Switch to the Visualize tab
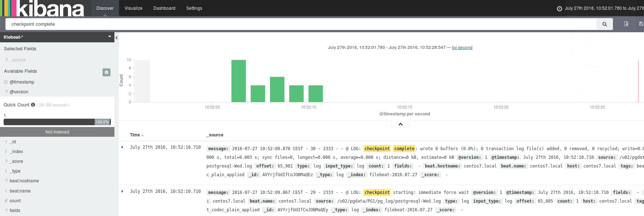 [134, 8]
